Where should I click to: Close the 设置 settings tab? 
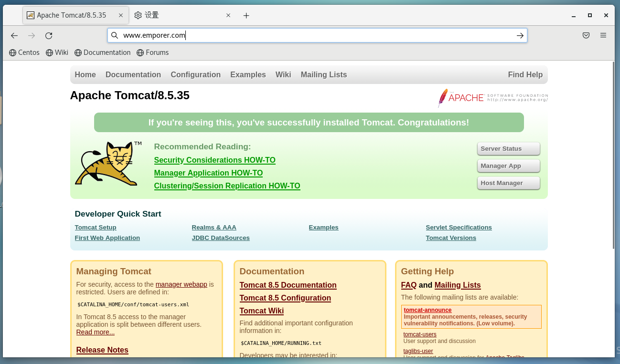pos(228,15)
